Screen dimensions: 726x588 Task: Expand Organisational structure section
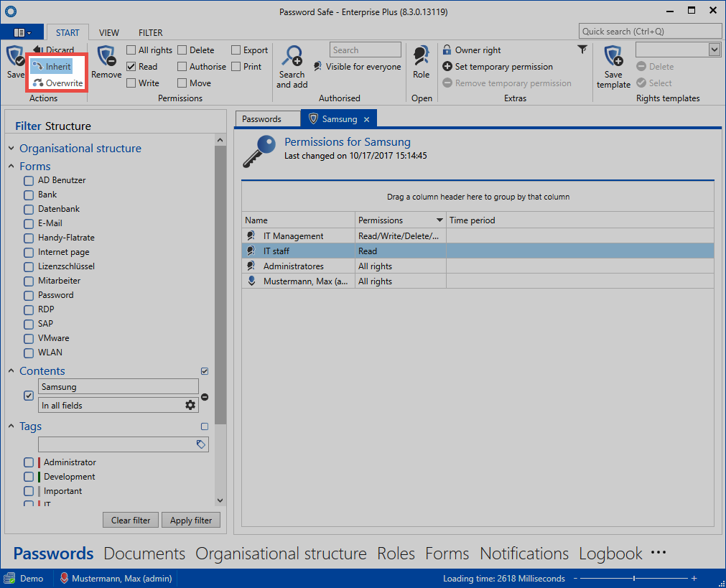tap(11, 148)
